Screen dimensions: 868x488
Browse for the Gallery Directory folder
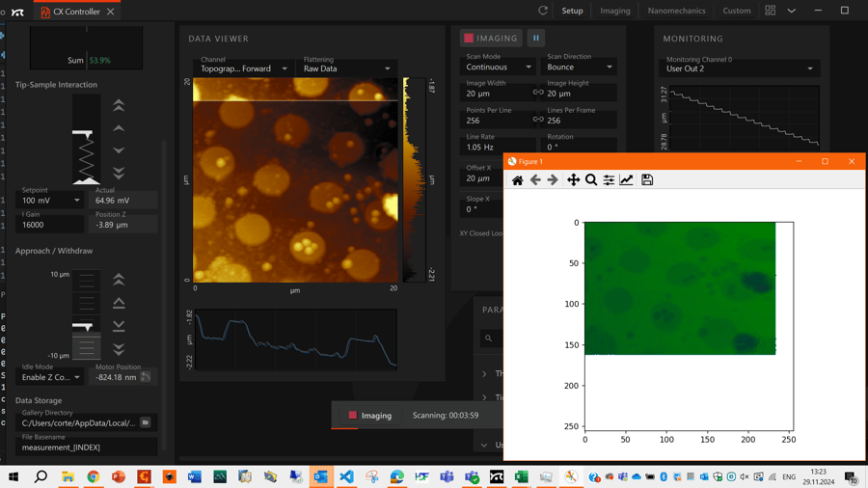tap(146, 422)
